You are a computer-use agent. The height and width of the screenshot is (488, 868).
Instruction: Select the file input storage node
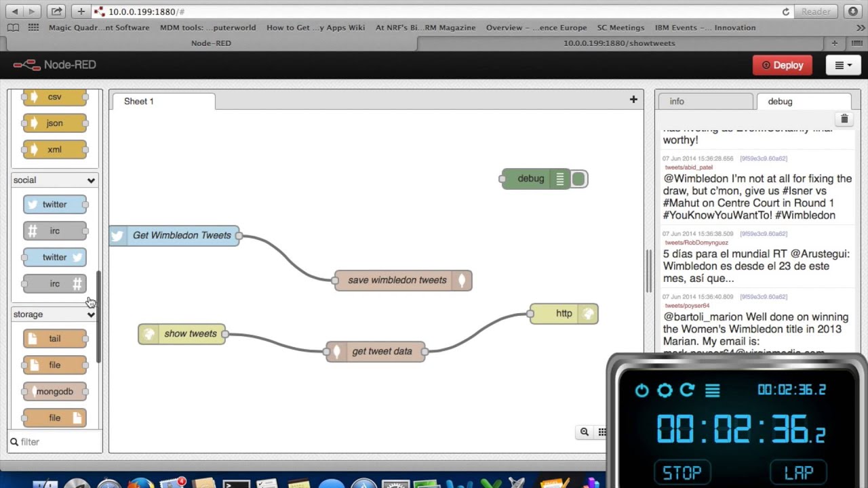[55, 365]
